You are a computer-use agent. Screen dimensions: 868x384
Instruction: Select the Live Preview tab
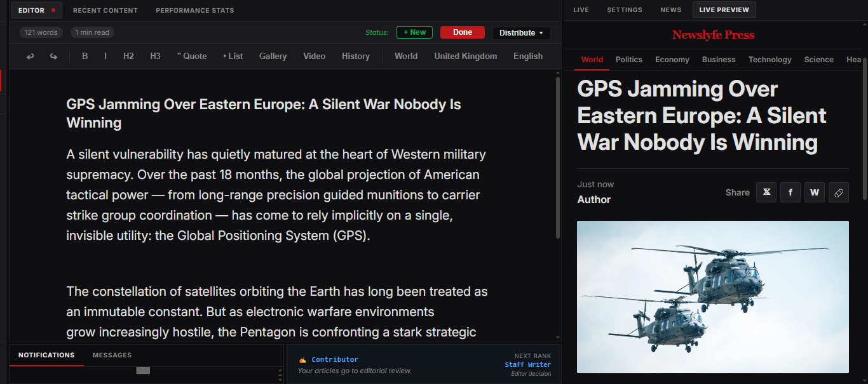tap(724, 10)
